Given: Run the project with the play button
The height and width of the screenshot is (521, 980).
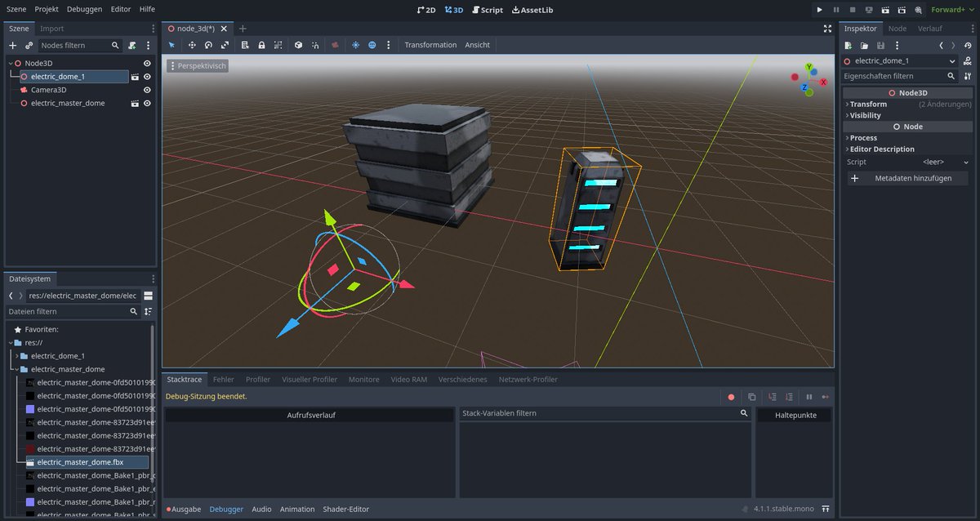Looking at the screenshot, I should point(820,9).
